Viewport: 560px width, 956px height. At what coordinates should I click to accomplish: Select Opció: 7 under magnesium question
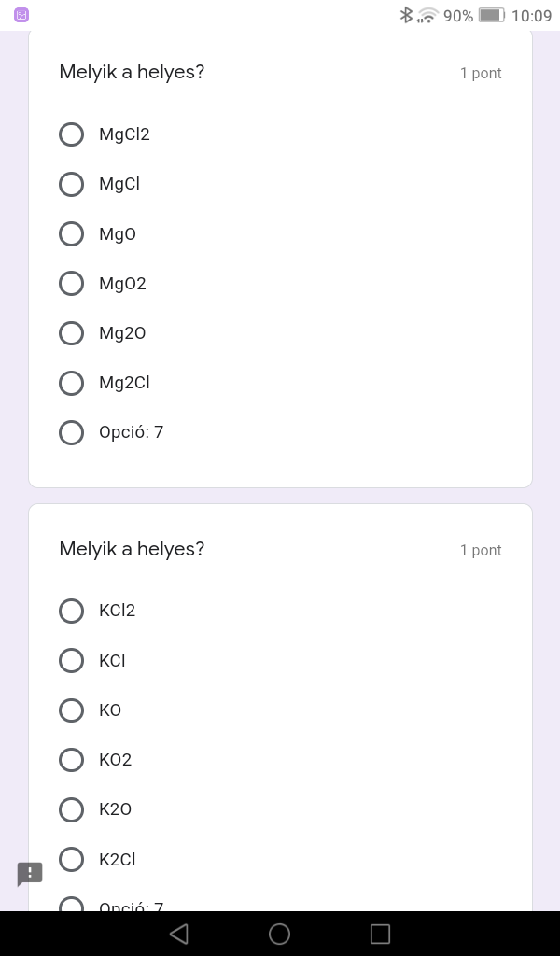coord(72,432)
